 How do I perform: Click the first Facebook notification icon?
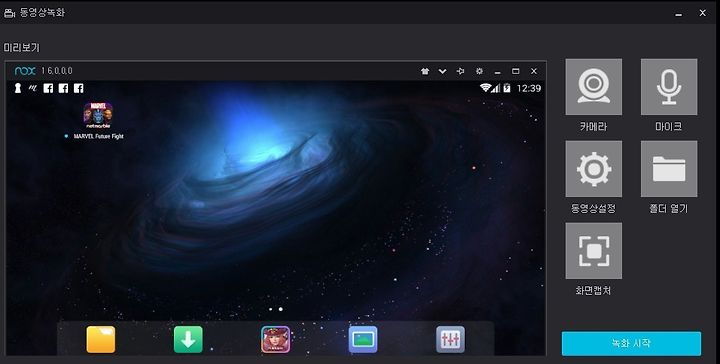click(48, 88)
